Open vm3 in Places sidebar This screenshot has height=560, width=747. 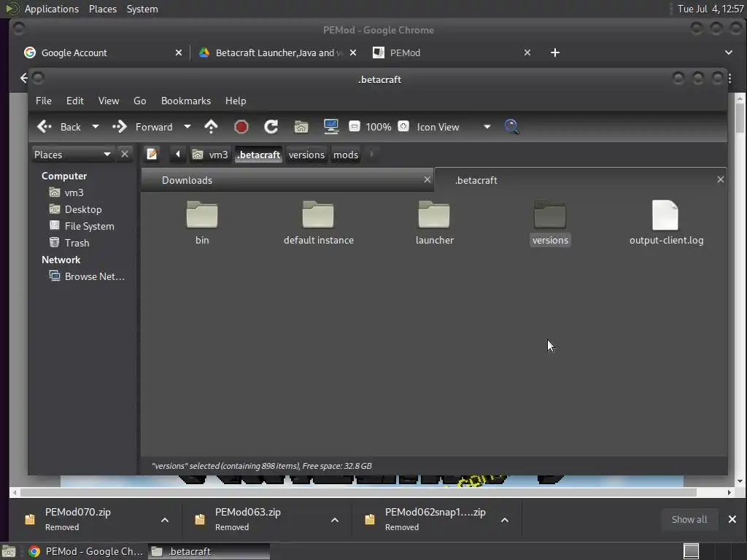66,192
